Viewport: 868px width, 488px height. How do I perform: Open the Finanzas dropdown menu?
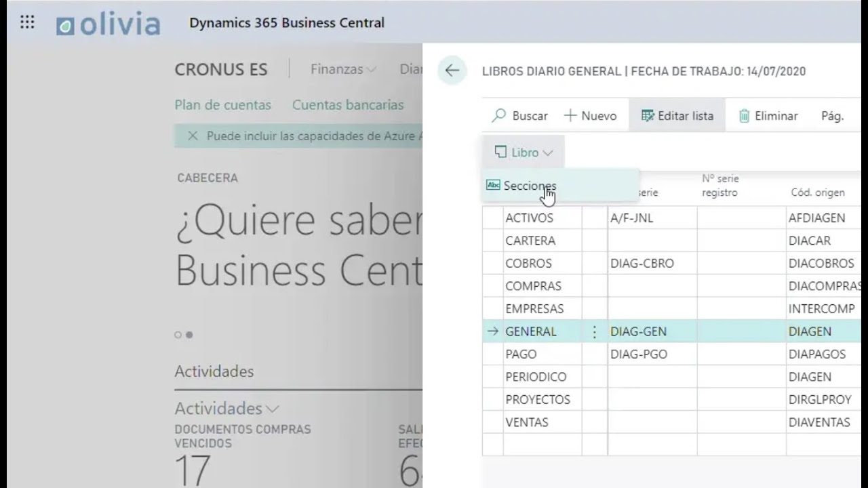tap(343, 69)
